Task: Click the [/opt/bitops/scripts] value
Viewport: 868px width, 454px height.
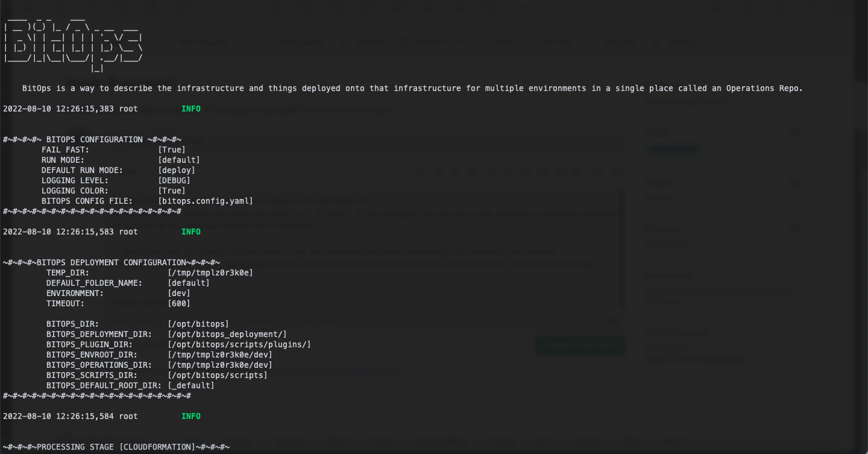Action: 218,375
